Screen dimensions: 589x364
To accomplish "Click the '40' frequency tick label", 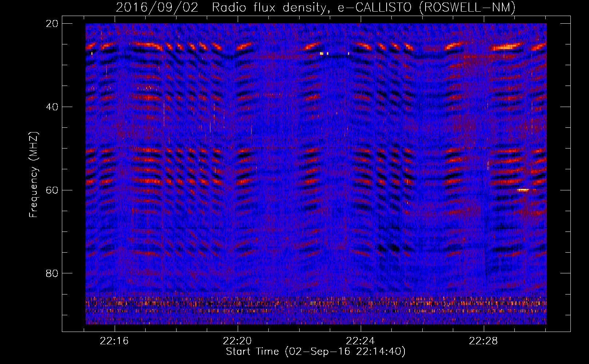I will pos(52,107).
